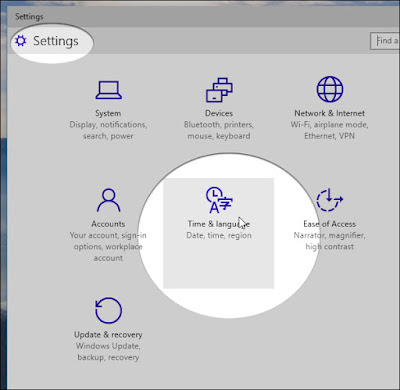Open the Network & Internet globe icon
The height and width of the screenshot is (390, 400).
(330, 89)
